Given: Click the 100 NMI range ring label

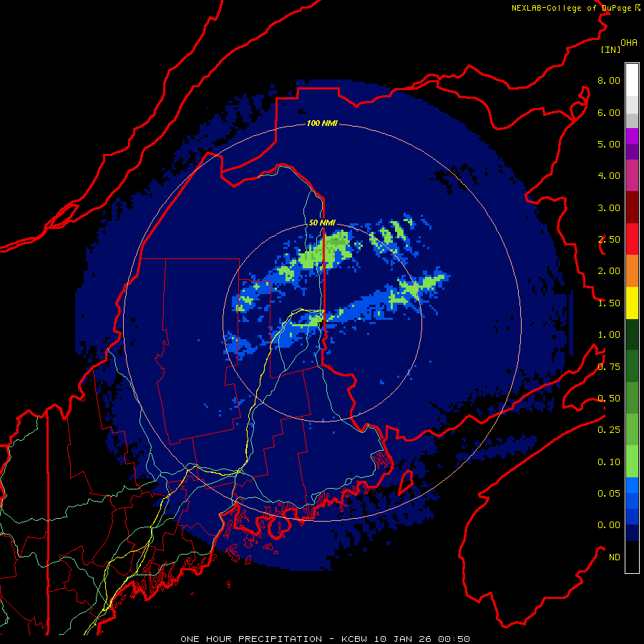Looking at the screenshot, I should coord(322,123).
